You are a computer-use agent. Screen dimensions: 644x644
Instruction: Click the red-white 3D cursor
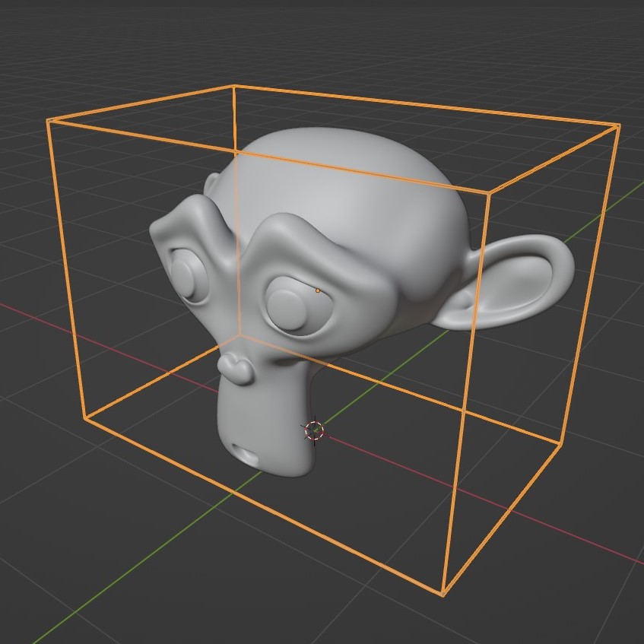click(315, 430)
